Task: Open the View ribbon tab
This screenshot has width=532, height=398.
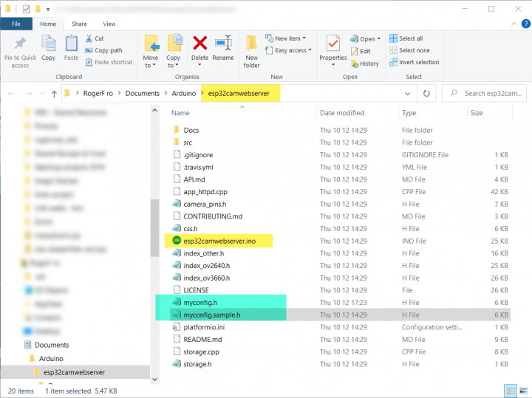Action: [109, 24]
